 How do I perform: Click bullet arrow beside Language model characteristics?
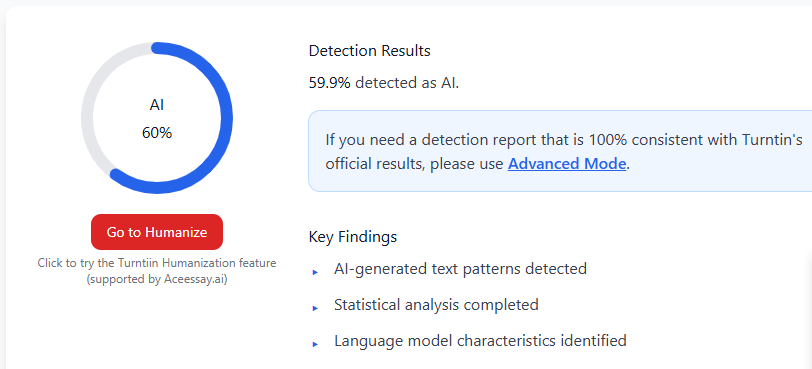(x=315, y=344)
